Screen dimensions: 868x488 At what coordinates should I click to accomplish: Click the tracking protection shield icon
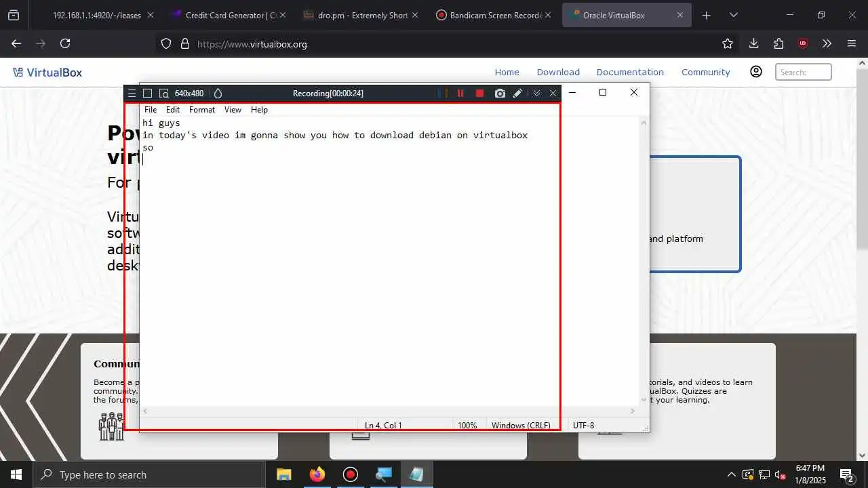pyautogui.click(x=166, y=43)
